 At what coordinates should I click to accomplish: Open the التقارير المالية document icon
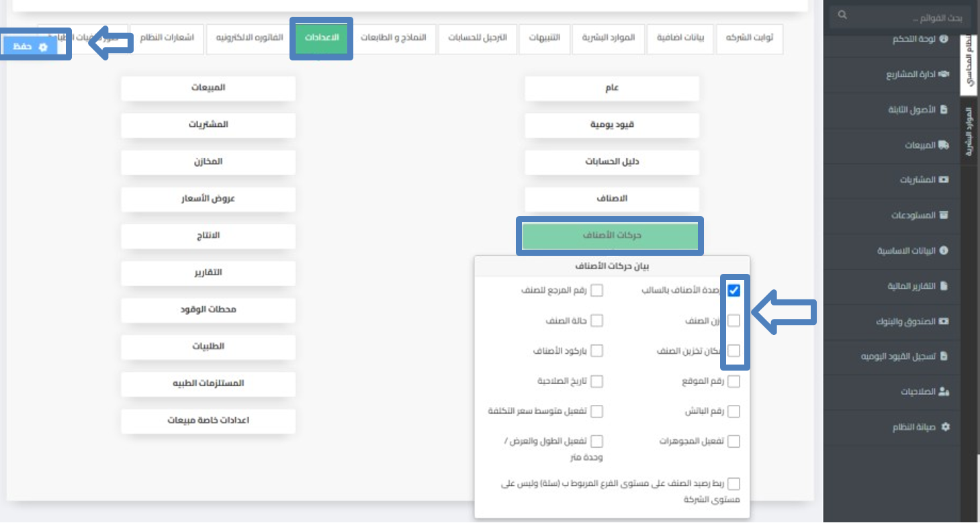pos(944,286)
